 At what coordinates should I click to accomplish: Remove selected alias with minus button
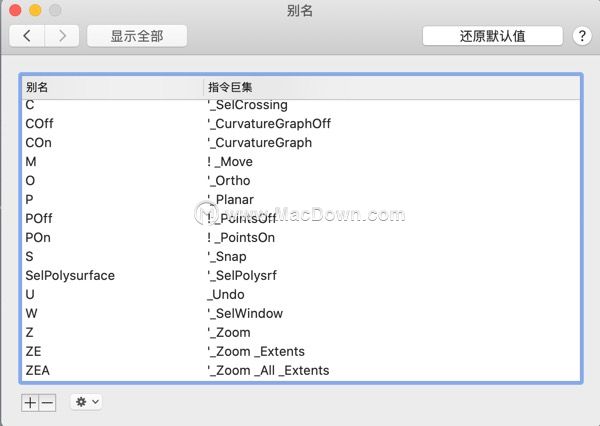pyautogui.click(x=47, y=403)
